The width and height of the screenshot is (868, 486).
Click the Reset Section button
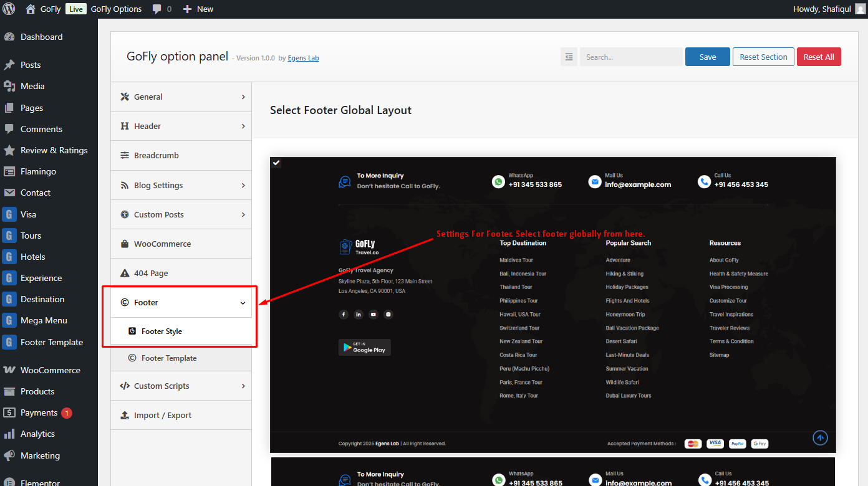(x=763, y=57)
